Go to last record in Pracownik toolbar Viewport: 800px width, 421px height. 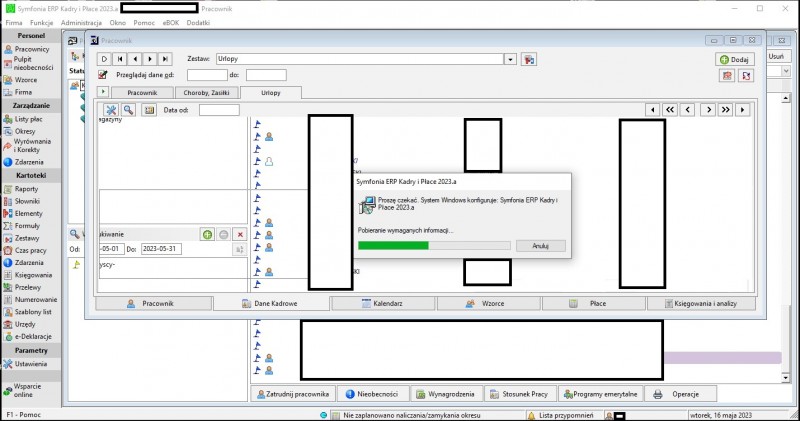click(x=165, y=59)
